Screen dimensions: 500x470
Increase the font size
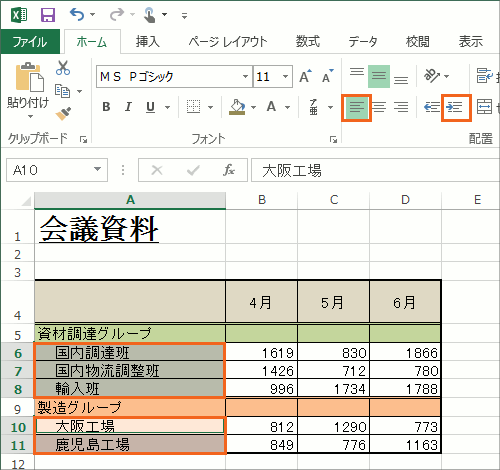[305, 76]
